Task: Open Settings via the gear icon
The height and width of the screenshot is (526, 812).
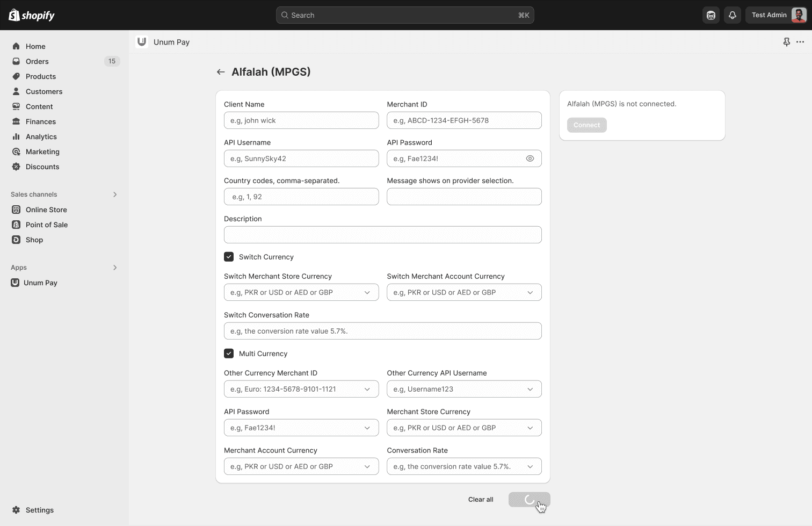Action: tap(16, 510)
